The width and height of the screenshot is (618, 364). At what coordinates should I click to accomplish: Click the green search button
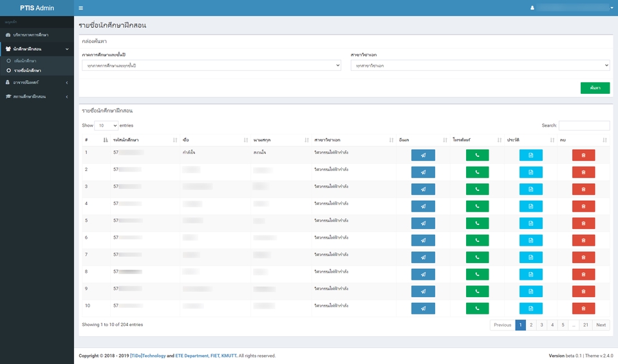(x=595, y=88)
